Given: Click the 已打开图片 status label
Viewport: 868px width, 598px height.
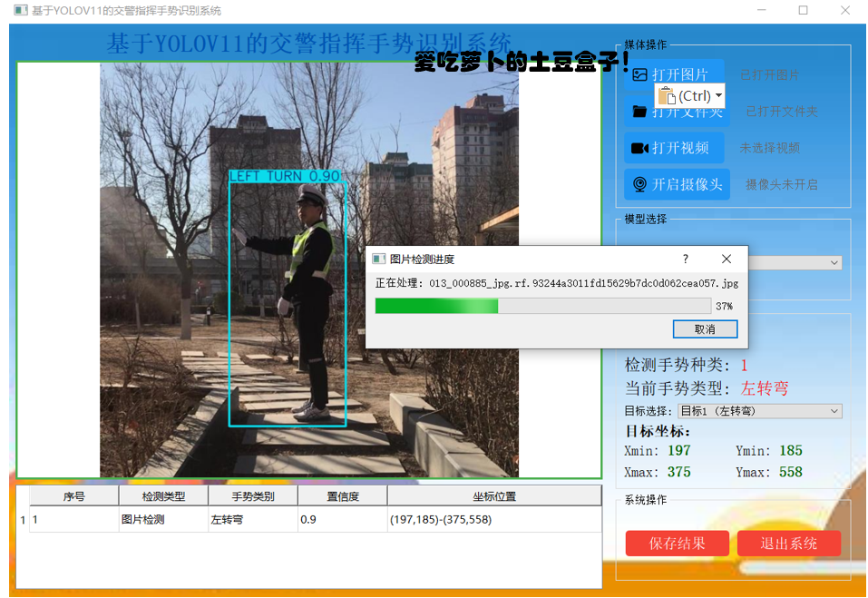Looking at the screenshot, I should point(769,74).
